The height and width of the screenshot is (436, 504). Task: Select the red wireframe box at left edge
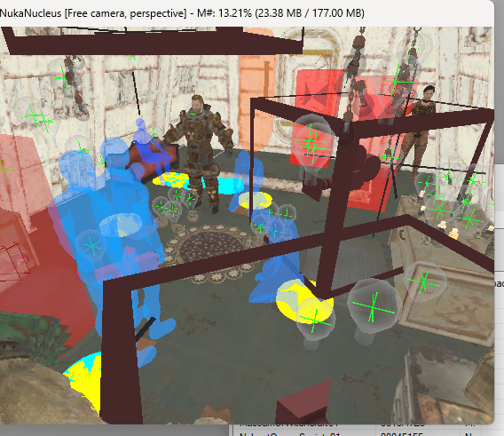pyautogui.click(x=14, y=261)
